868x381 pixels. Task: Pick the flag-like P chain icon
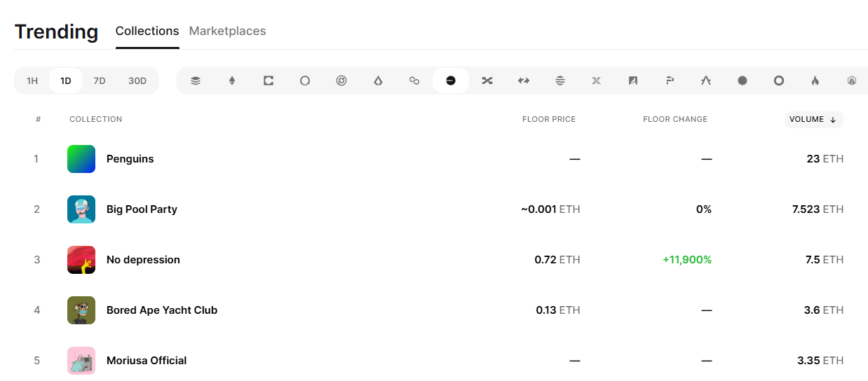670,81
